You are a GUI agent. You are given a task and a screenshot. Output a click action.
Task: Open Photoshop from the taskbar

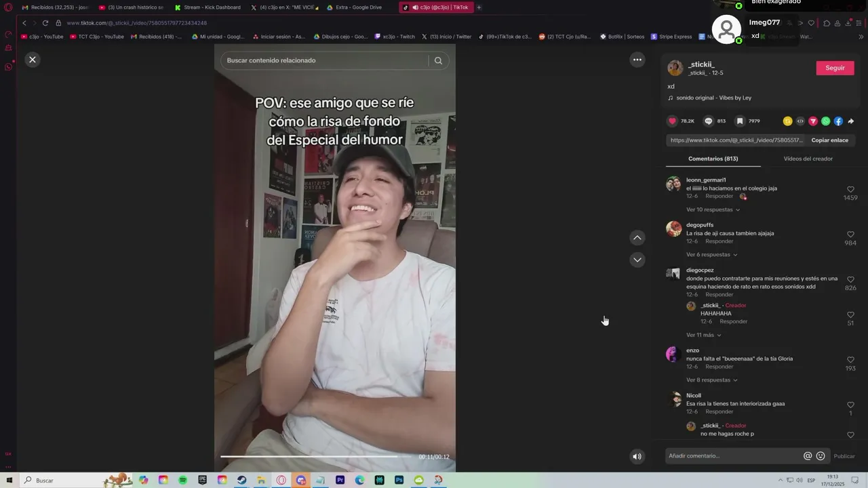(x=399, y=480)
